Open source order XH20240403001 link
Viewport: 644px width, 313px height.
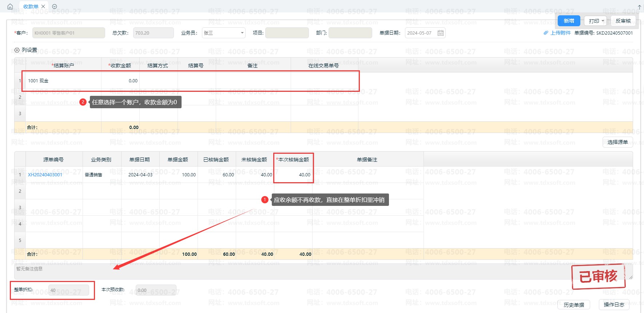[x=45, y=175]
